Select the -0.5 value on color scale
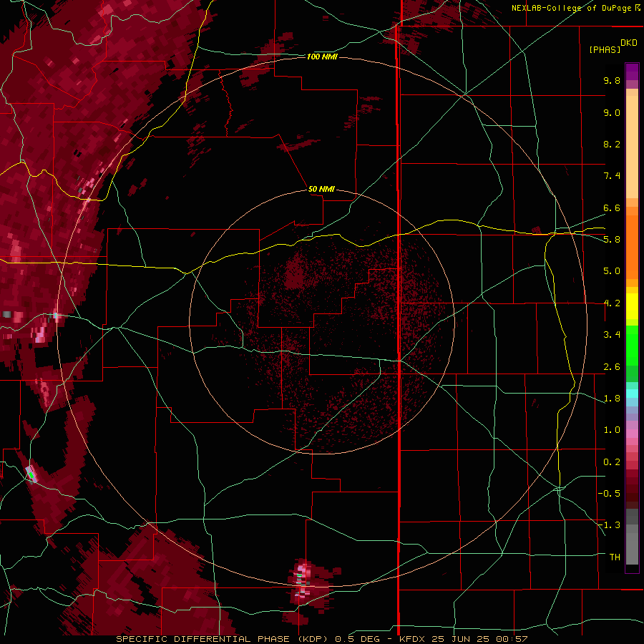Screen dimensions: 644x644 coord(609,494)
